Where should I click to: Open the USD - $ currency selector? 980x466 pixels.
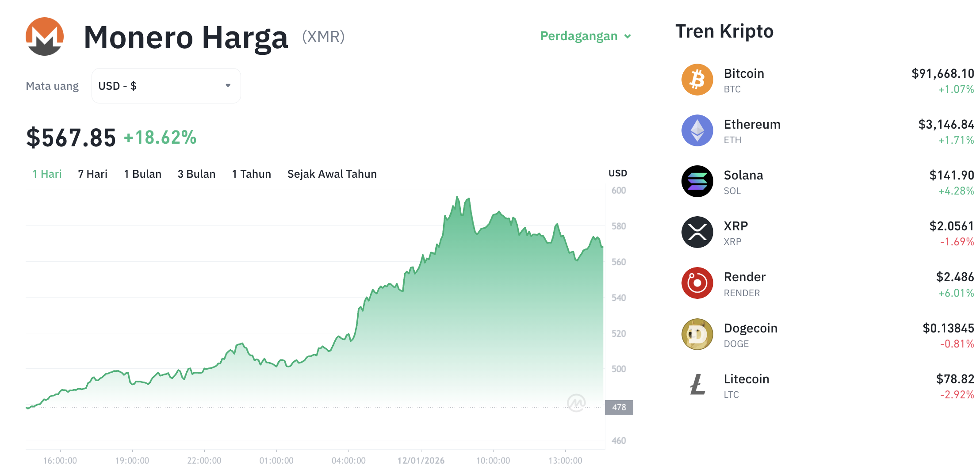coord(166,86)
